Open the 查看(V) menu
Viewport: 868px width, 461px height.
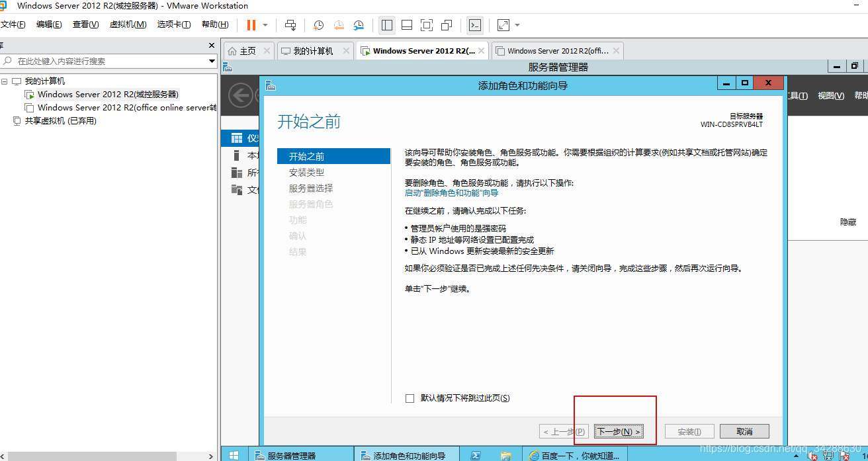[x=85, y=24]
